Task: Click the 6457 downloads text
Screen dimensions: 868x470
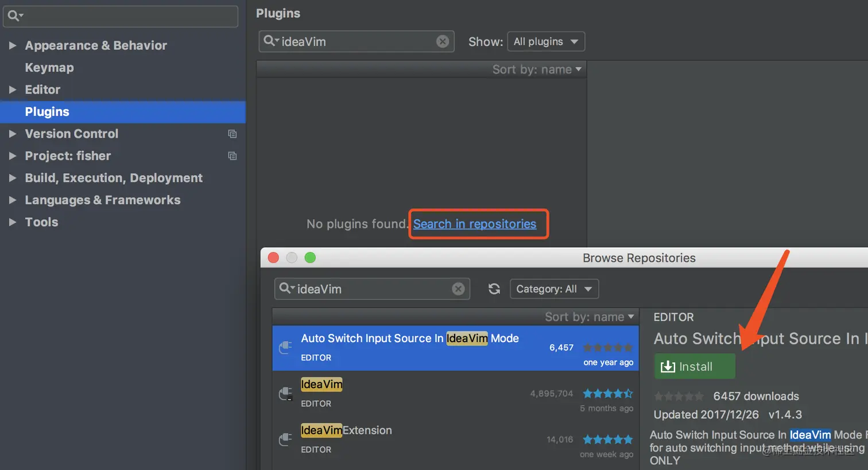Action: (756, 397)
